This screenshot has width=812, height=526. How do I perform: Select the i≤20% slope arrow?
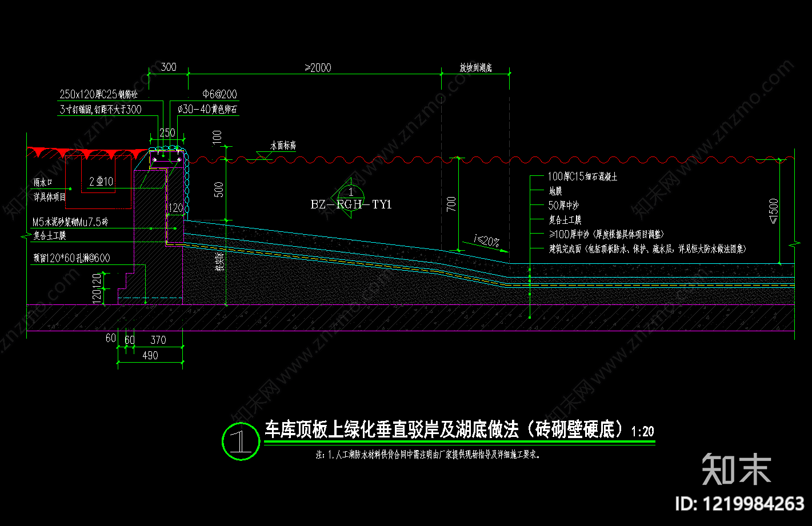(485, 242)
